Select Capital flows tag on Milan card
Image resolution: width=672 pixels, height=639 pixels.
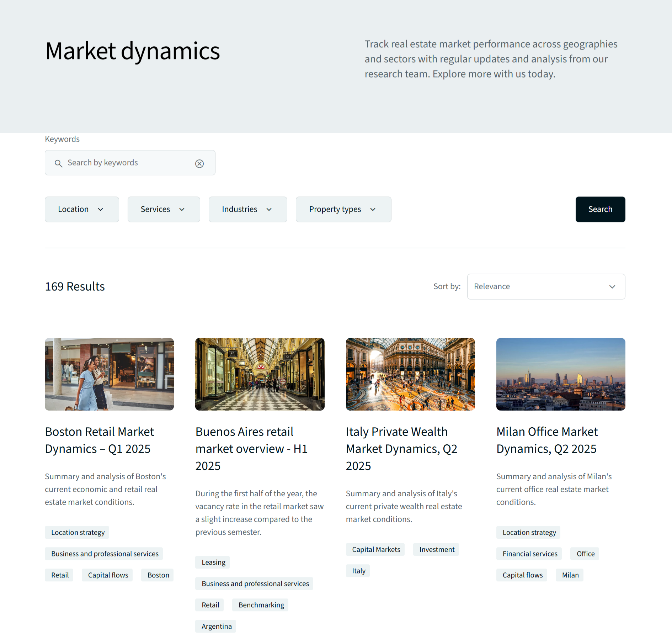tap(522, 575)
